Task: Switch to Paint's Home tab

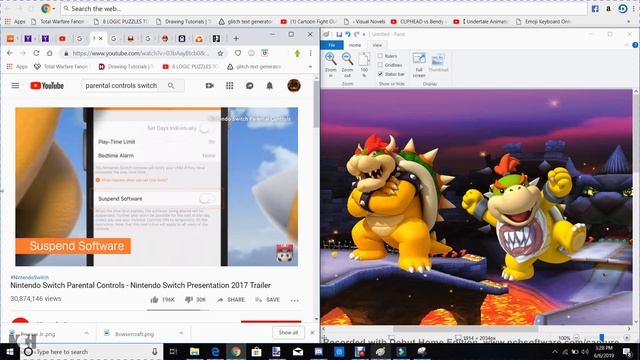Action: 355,45
